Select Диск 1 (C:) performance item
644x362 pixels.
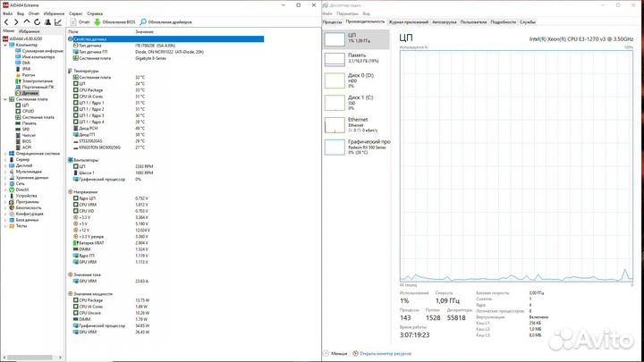[356, 103]
